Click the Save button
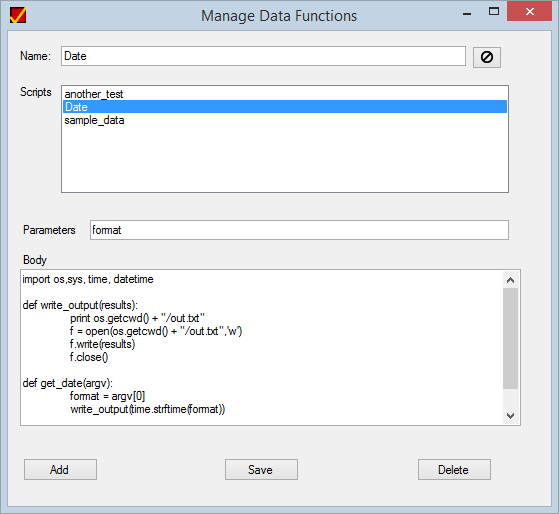559x514 pixels. point(261,469)
